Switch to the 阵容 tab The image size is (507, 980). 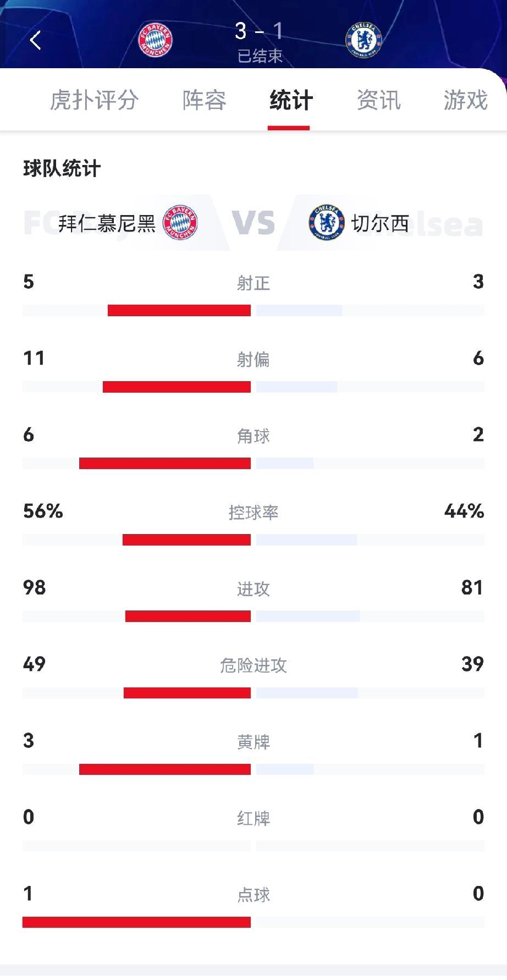click(204, 101)
